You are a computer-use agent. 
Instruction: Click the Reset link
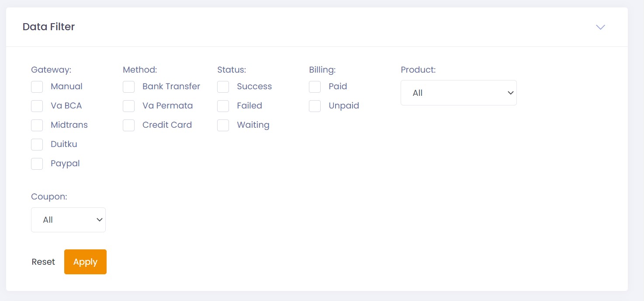coord(43,262)
